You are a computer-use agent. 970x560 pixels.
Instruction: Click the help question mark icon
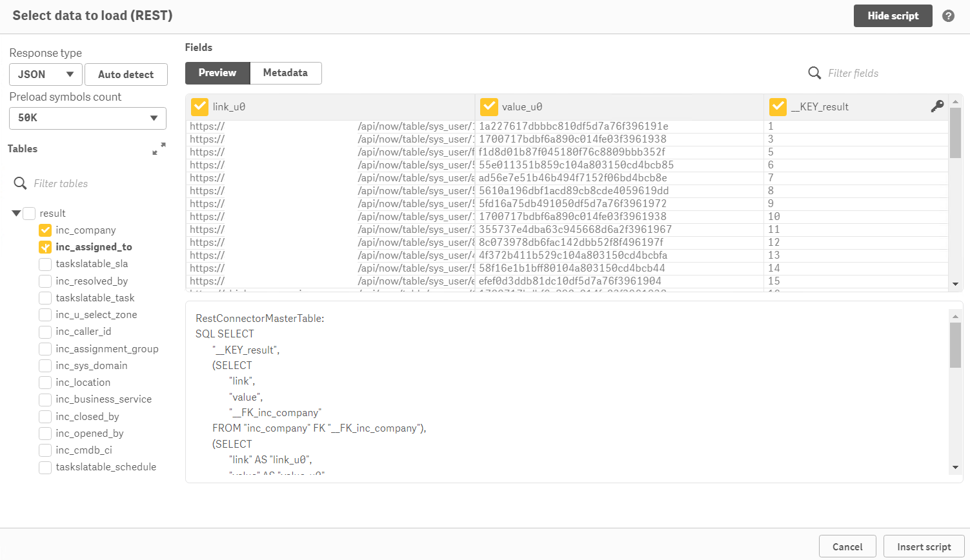tap(948, 16)
